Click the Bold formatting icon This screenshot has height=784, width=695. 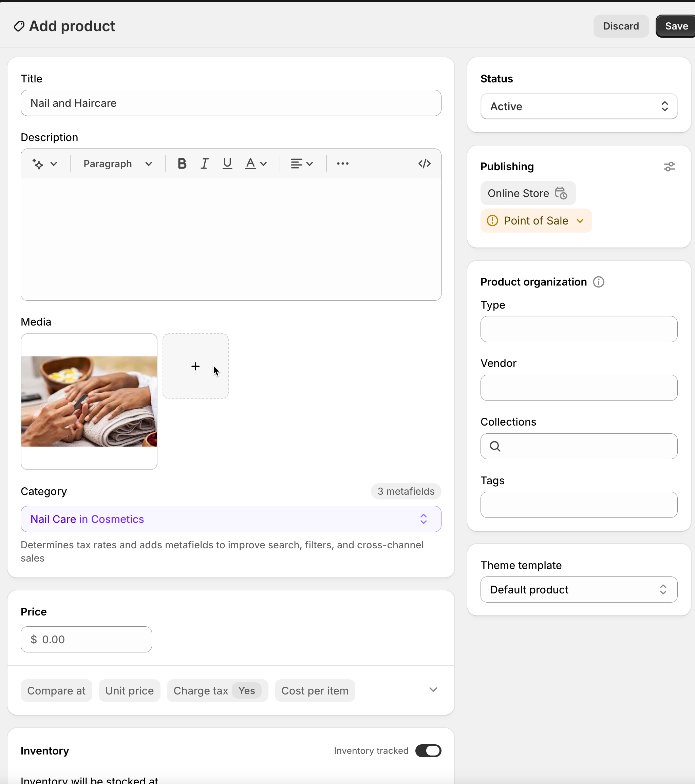(182, 164)
